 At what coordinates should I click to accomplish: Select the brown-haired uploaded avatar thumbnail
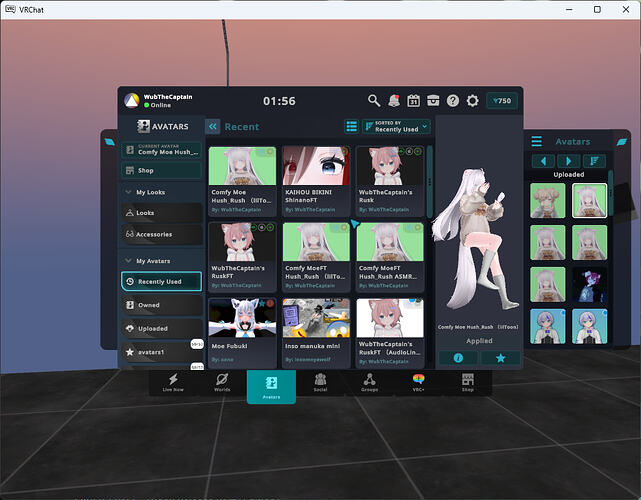coord(547,200)
